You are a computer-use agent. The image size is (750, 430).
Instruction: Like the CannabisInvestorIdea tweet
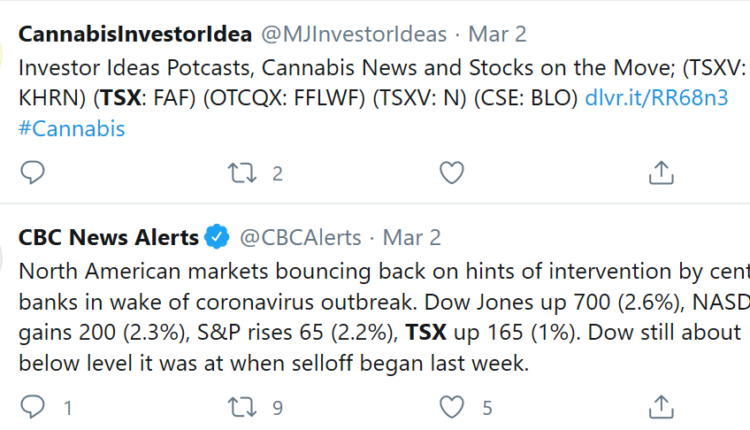point(452,173)
